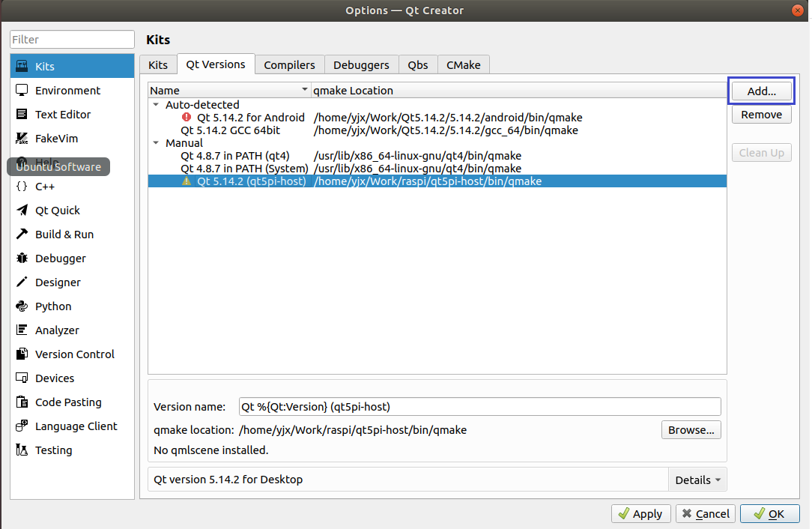Select the Analyzer icon

coord(22,330)
